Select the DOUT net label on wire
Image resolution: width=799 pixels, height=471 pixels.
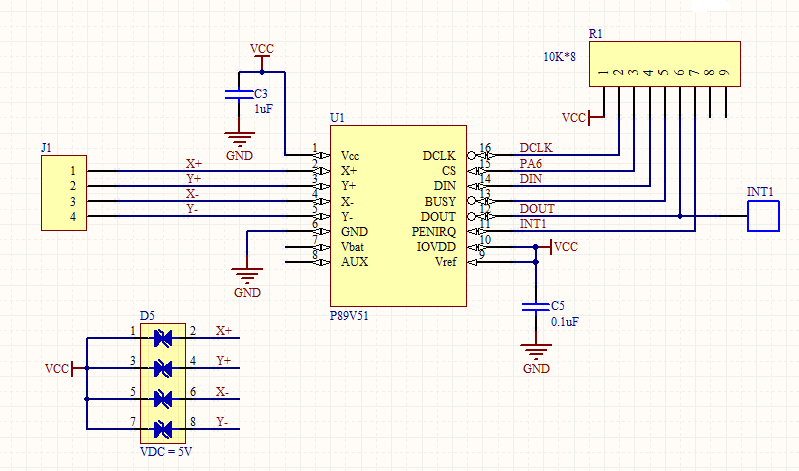(x=537, y=209)
